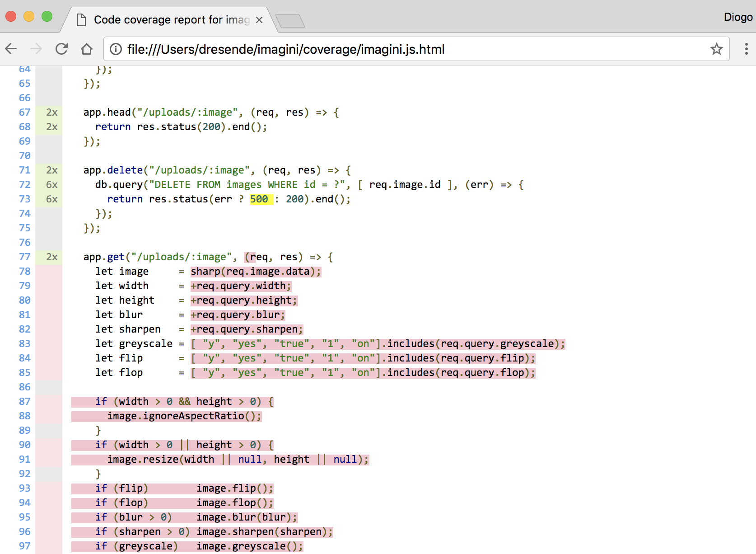Click the uncovered 'sharp(req.image.data);' expression

pyautogui.click(x=256, y=272)
